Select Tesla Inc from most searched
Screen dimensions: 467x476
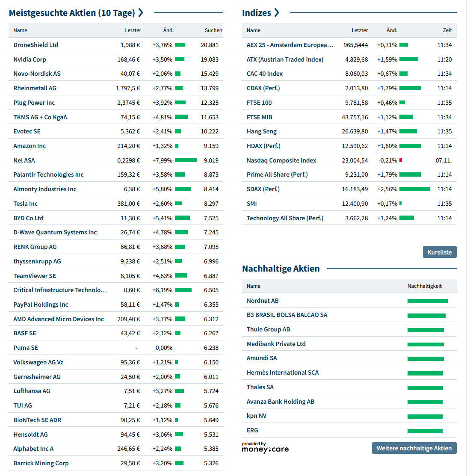coord(25,204)
